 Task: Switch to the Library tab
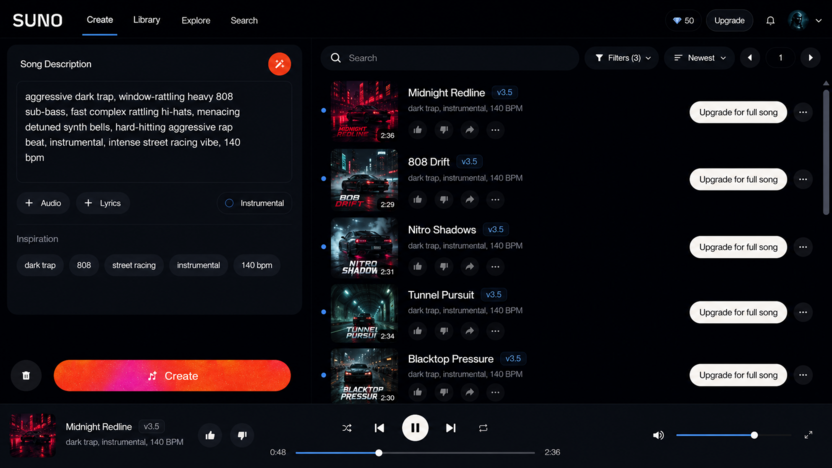146,20
